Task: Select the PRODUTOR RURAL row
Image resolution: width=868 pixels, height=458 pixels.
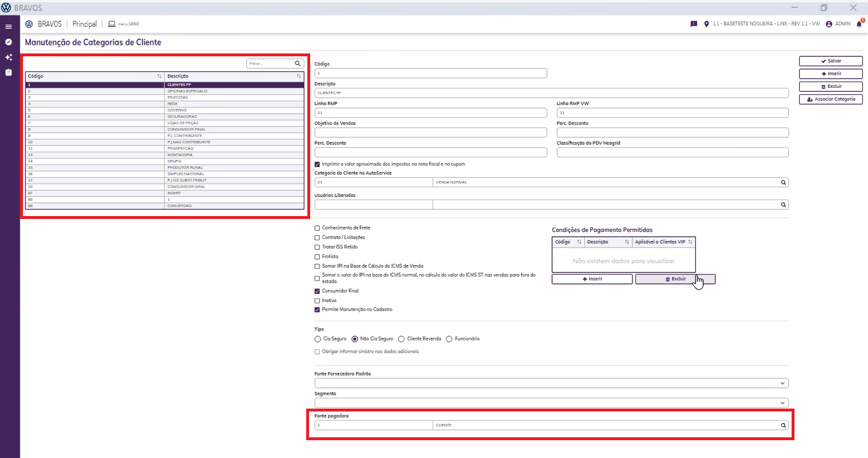Action: click(164, 167)
